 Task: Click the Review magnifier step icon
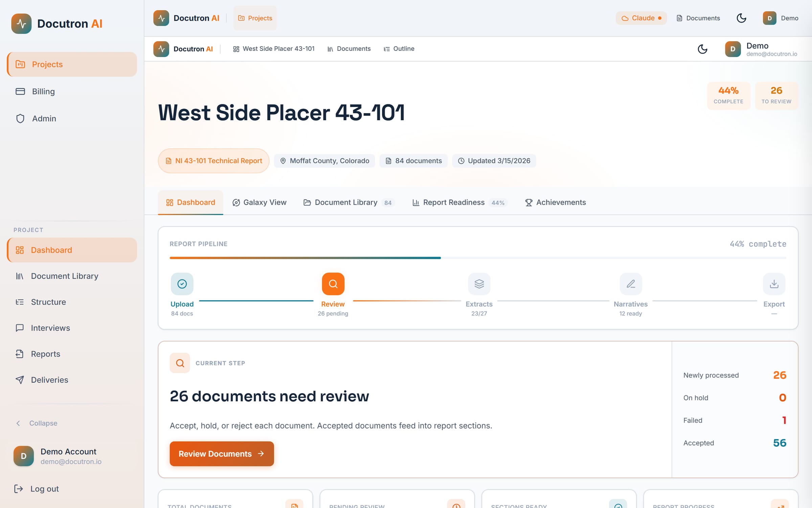coord(333,284)
